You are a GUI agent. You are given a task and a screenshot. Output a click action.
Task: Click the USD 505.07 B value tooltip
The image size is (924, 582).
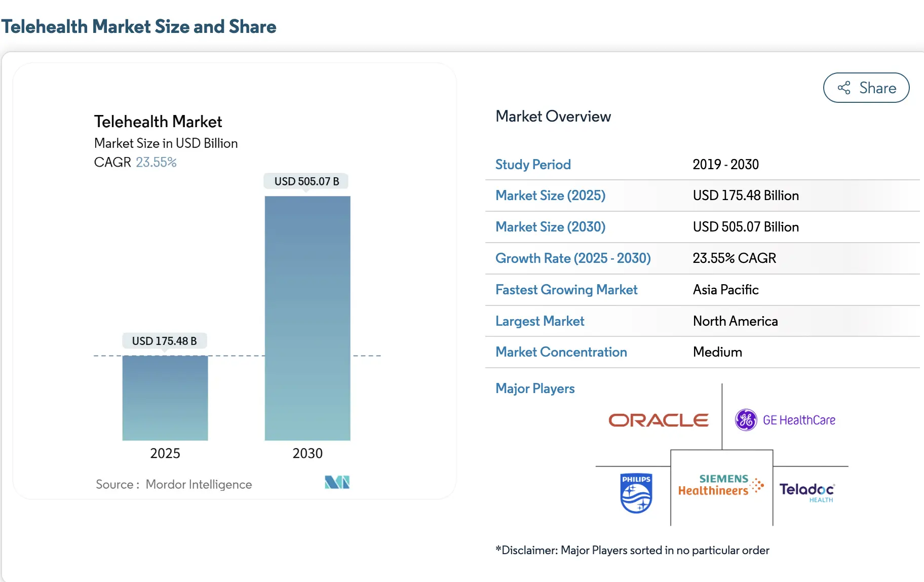(306, 181)
